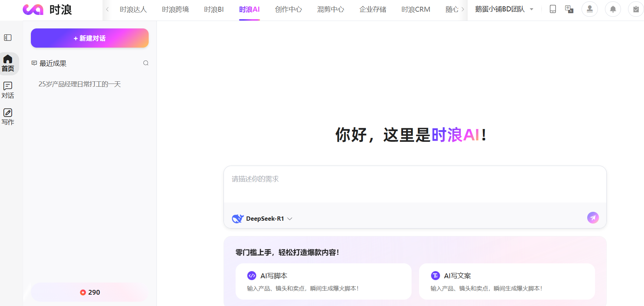
Task: Open the language translation icon
Action: 569,9
